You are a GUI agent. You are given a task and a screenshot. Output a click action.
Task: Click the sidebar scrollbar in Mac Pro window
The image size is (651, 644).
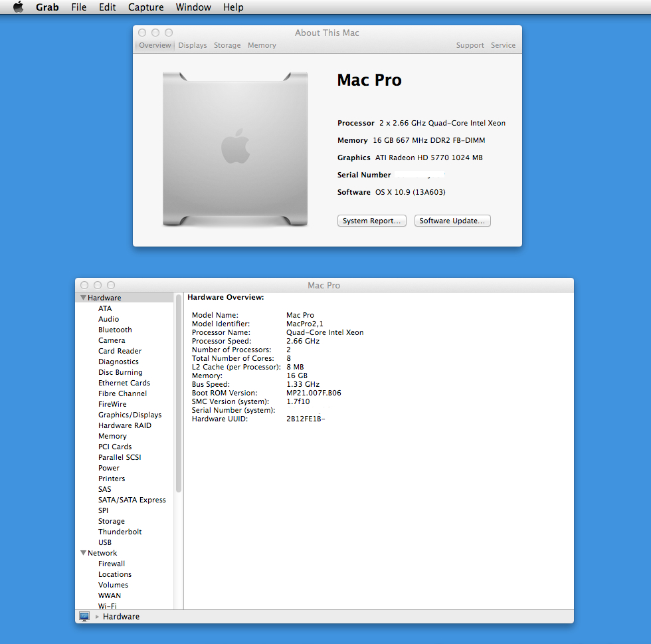coord(179,393)
